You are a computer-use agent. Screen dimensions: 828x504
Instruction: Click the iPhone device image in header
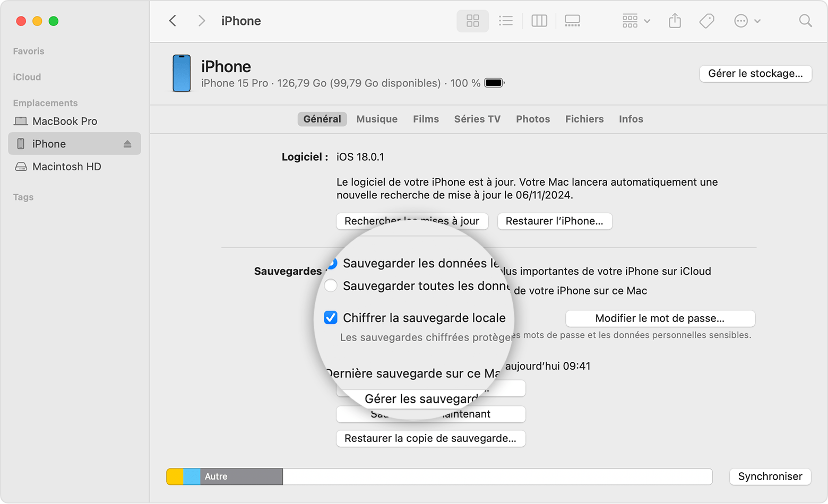click(x=182, y=73)
